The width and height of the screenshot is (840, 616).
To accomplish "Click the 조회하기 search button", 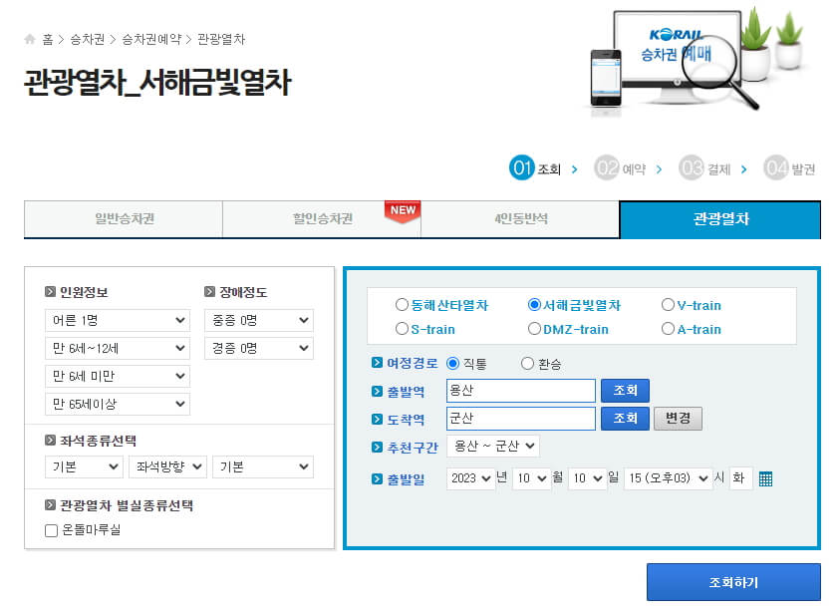I will [x=734, y=582].
